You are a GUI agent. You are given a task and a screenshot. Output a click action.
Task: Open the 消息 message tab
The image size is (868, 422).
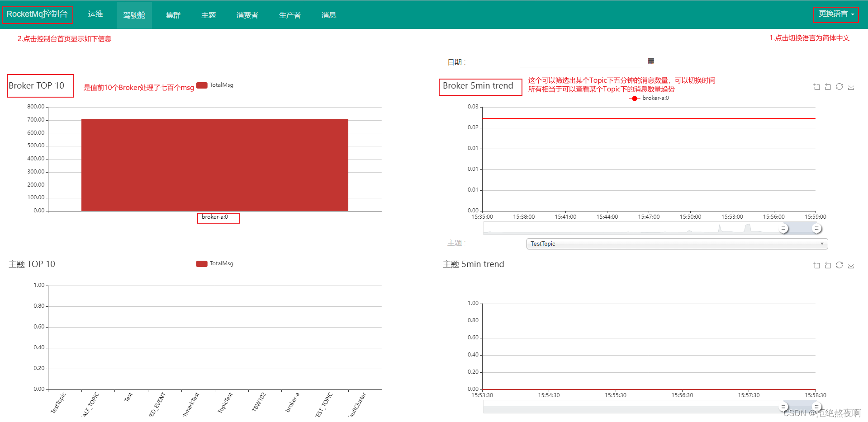pos(329,15)
